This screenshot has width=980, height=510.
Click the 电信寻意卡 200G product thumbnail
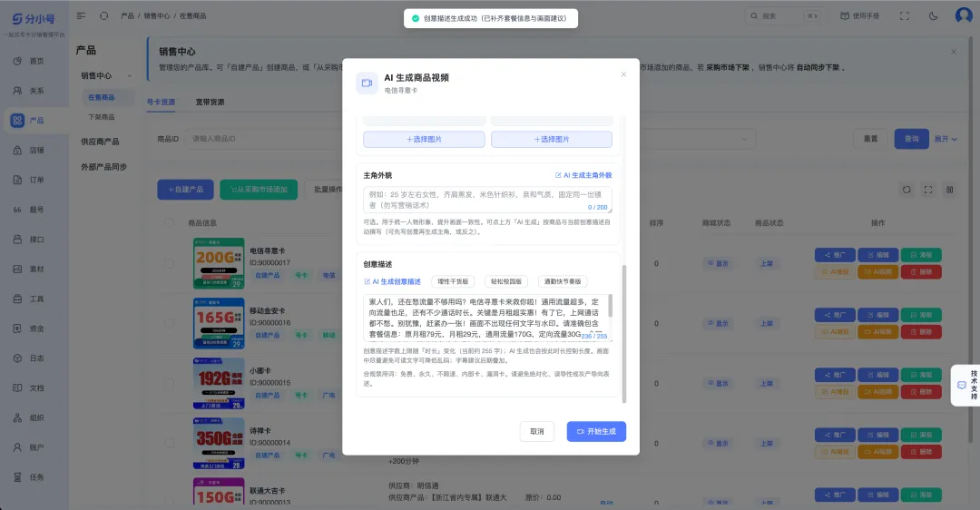click(x=219, y=263)
